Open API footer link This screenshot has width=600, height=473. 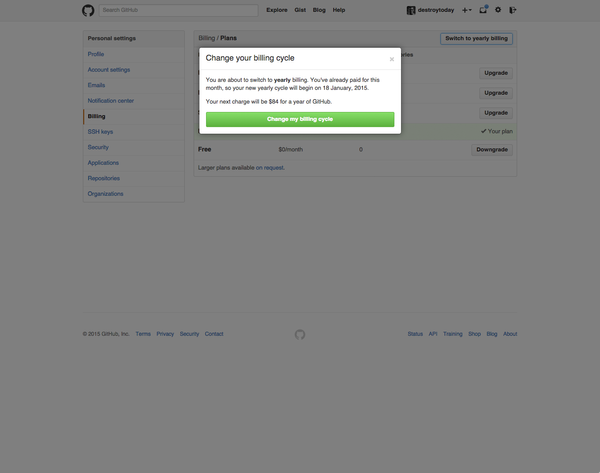(x=433, y=334)
